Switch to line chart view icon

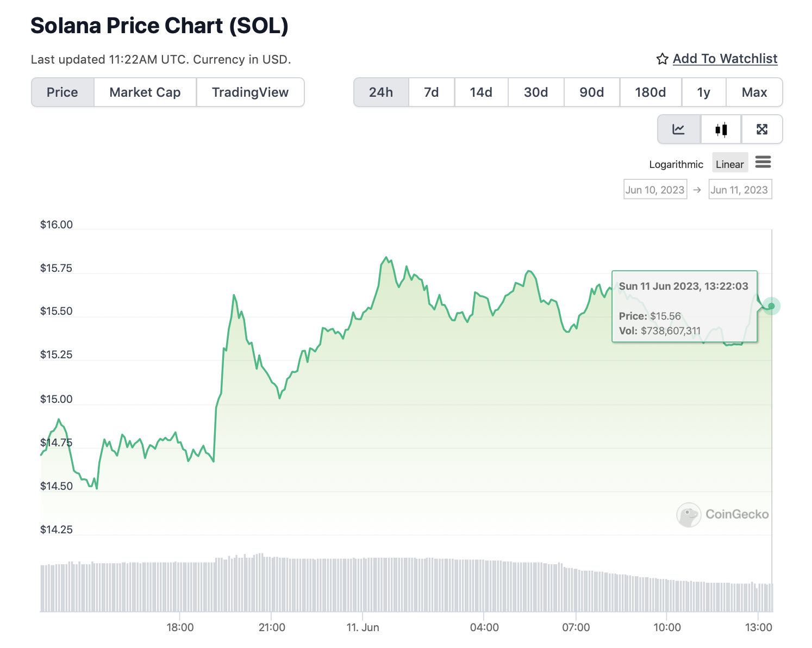679,129
